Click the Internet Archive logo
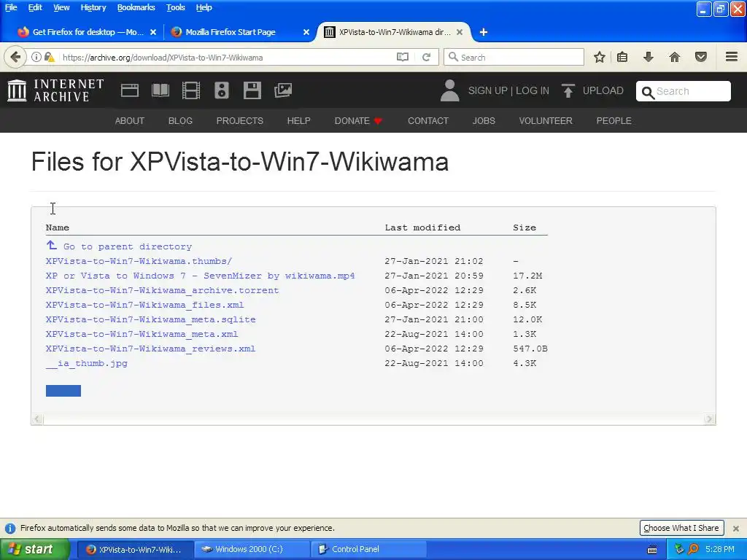The width and height of the screenshot is (747, 560). (x=55, y=90)
